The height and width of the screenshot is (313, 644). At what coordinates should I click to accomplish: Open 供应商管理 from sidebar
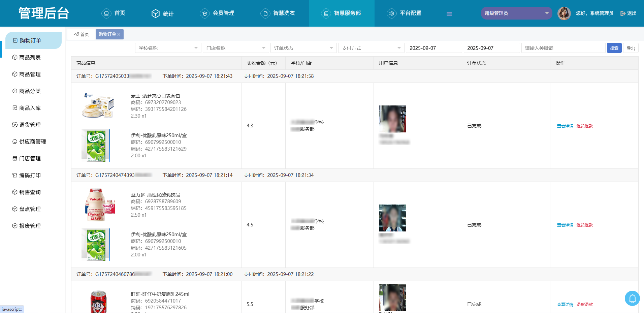coord(32,142)
